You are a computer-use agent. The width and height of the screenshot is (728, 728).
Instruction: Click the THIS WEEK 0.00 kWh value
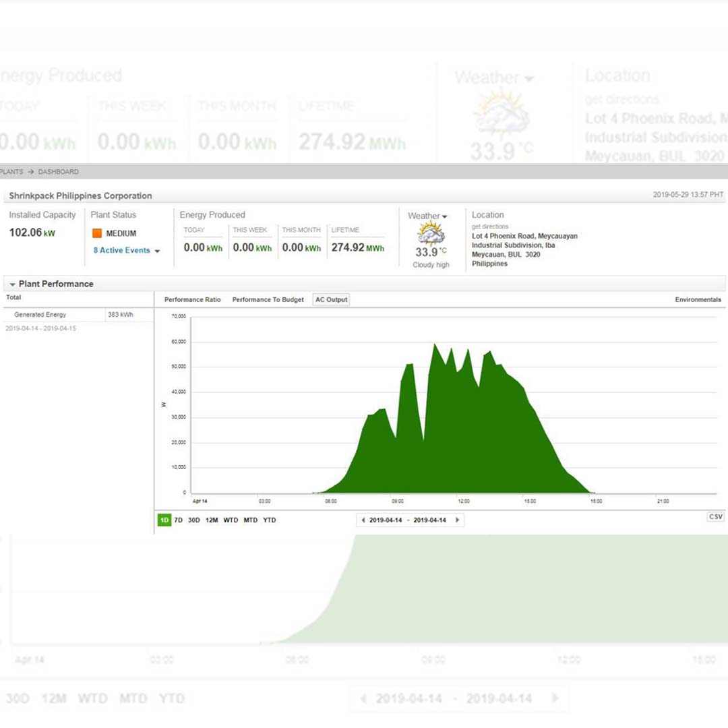tap(252, 247)
